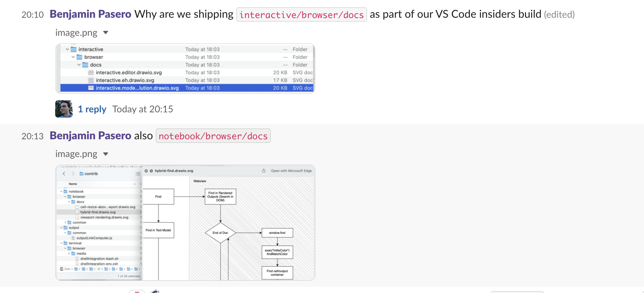This screenshot has height=293, width=644.
Task: Click the back arrow in the contrib Finder window
Action: (64, 173)
